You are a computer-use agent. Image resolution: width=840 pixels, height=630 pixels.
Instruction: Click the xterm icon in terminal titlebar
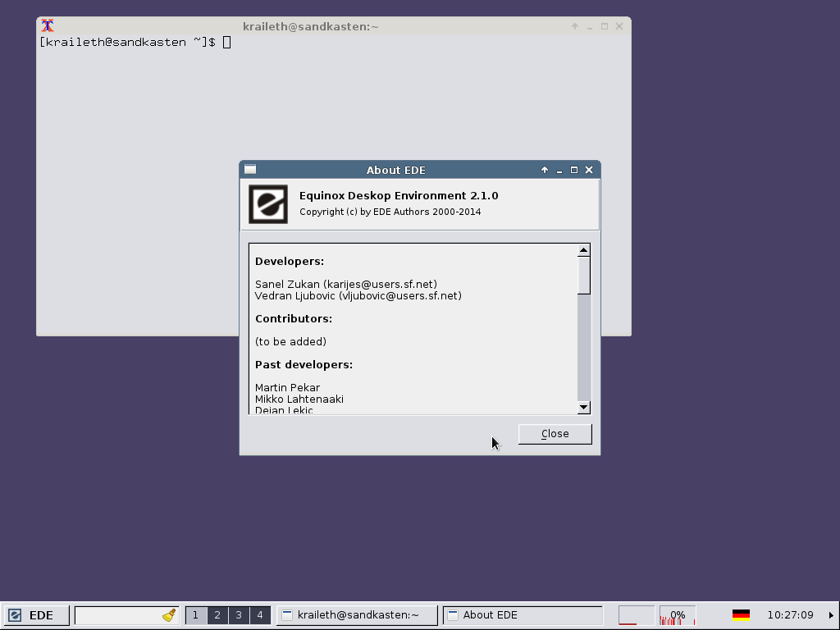(x=48, y=26)
